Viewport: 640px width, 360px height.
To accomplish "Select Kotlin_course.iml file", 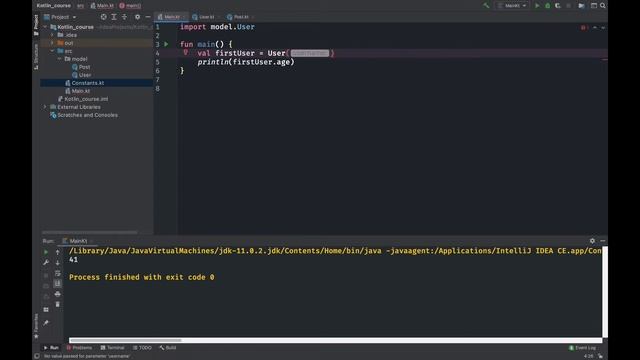I will (83, 99).
